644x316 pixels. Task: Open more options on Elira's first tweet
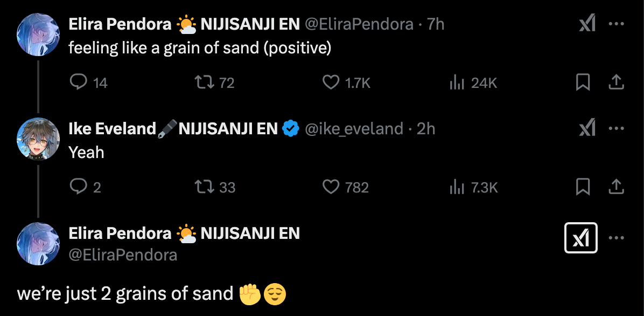point(616,24)
